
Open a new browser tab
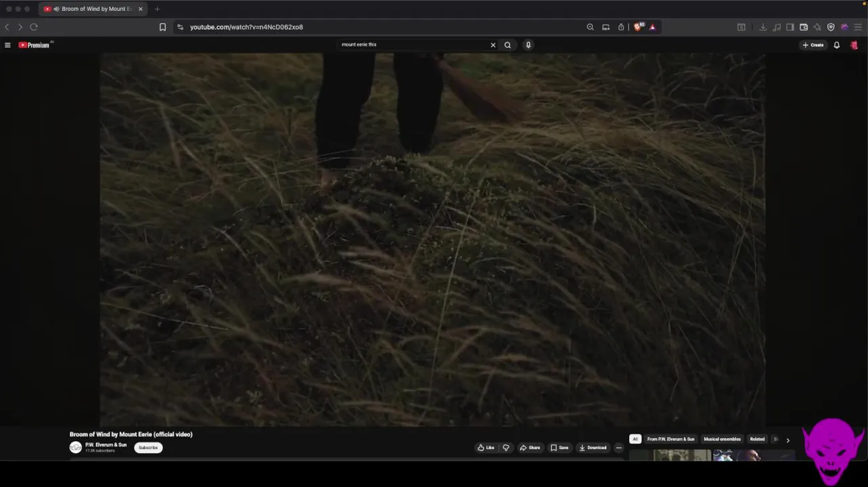pyautogui.click(x=157, y=9)
